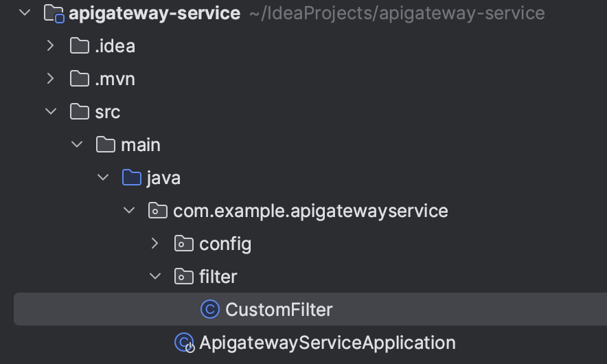
Task: Click the .mvn folder icon
Action: (80, 79)
